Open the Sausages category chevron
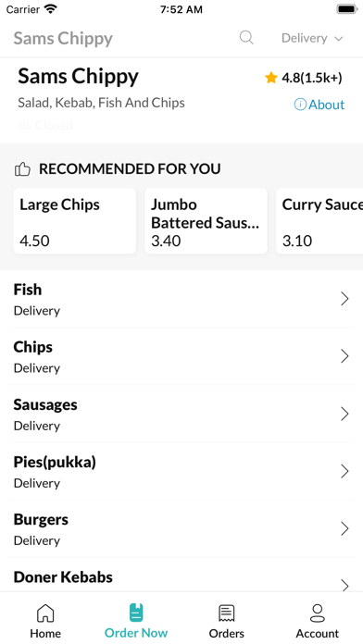 pos(344,414)
